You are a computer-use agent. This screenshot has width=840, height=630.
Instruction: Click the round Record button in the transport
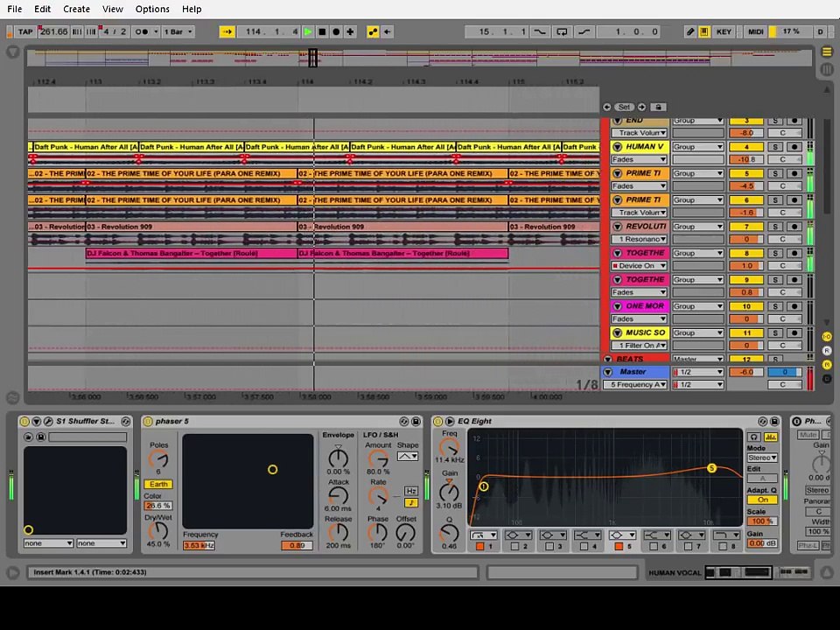[x=336, y=31]
